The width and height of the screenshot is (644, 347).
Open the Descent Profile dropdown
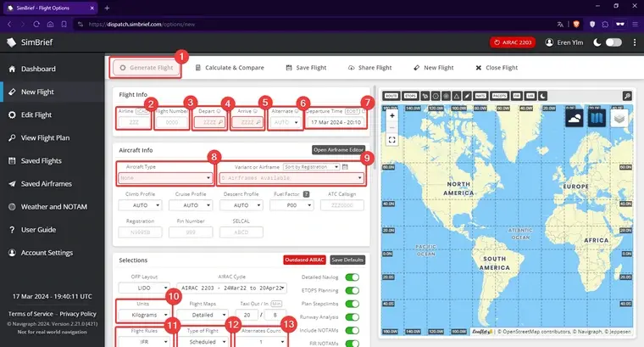tap(241, 205)
